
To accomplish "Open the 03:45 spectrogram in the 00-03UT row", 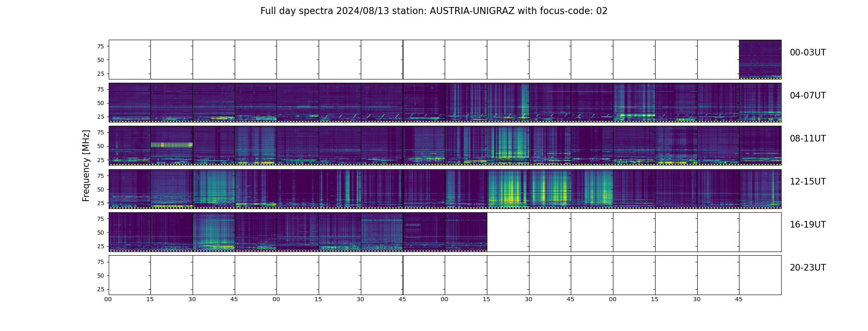I will [x=760, y=60].
